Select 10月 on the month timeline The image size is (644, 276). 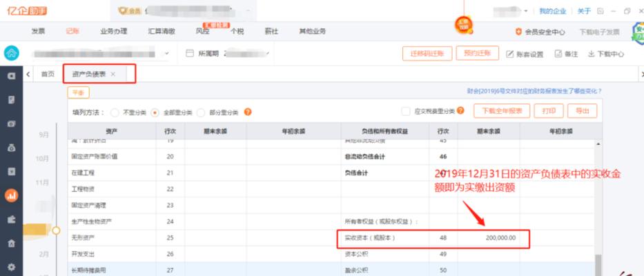42,158
